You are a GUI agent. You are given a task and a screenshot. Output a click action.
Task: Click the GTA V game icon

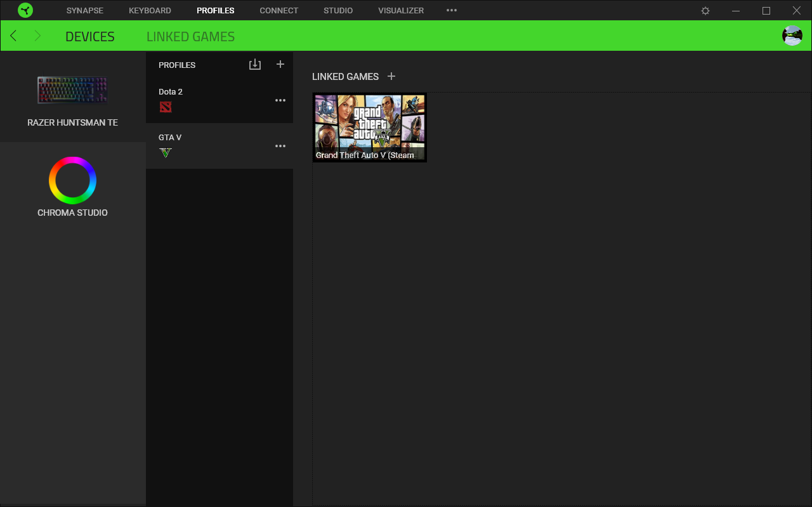[166, 152]
